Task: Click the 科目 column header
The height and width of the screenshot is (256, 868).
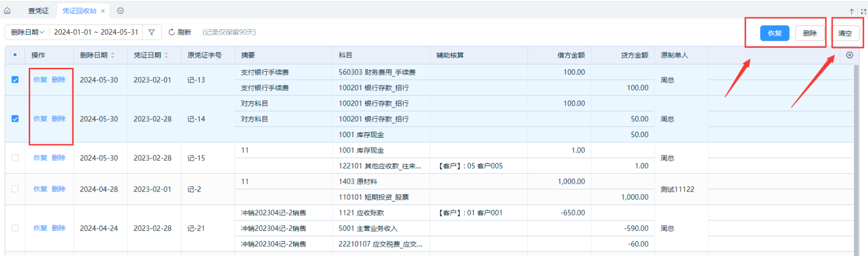Action: [x=381, y=55]
